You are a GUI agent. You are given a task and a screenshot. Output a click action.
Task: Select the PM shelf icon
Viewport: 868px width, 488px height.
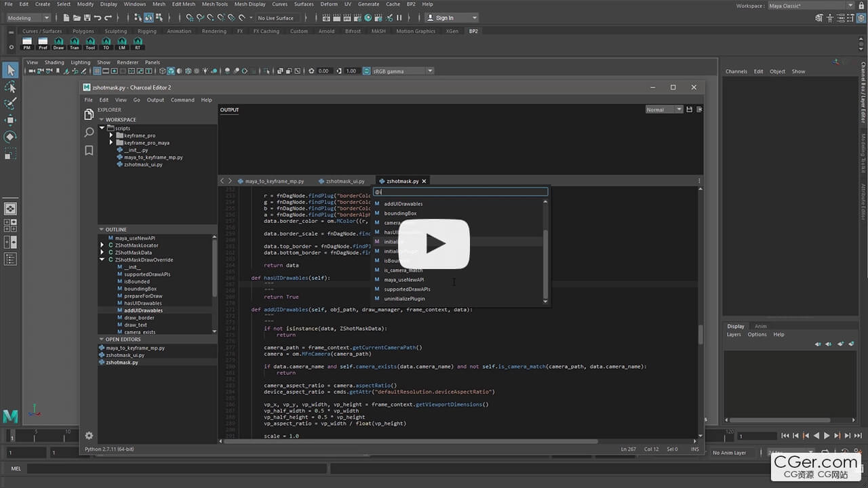pyautogui.click(x=27, y=44)
